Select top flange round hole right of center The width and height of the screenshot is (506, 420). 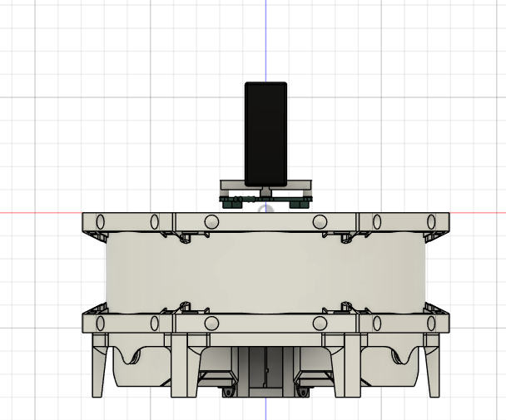[x=320, y=221]
